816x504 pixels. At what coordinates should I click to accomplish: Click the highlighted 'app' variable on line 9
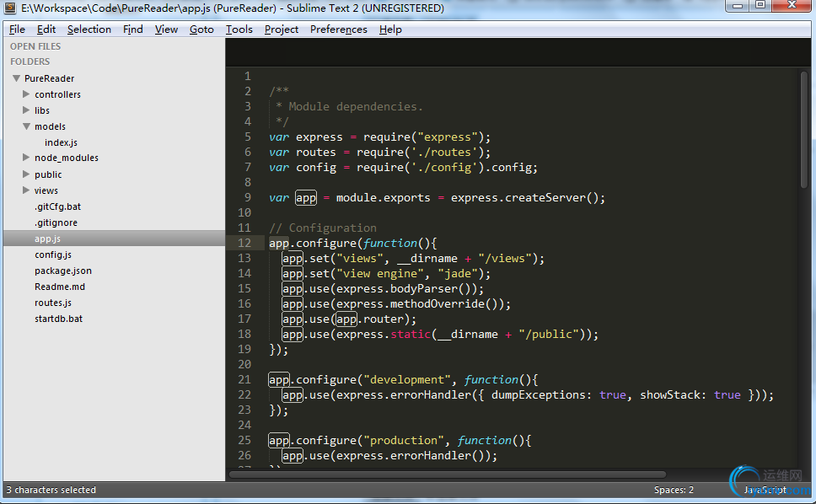pos(306,198)
